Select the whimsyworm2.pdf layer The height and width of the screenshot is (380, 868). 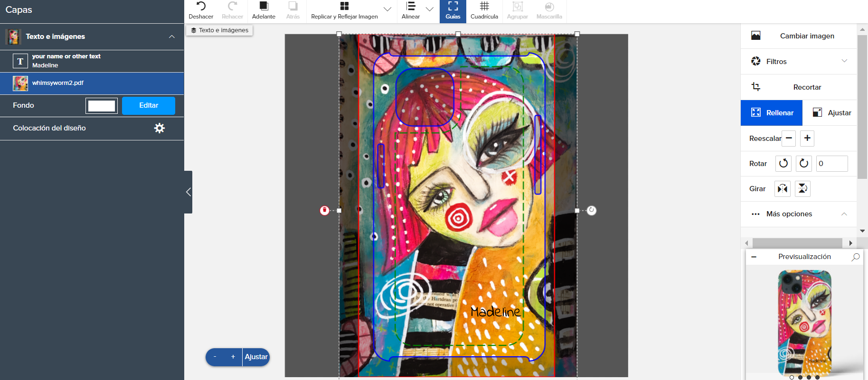click(92, 83)
